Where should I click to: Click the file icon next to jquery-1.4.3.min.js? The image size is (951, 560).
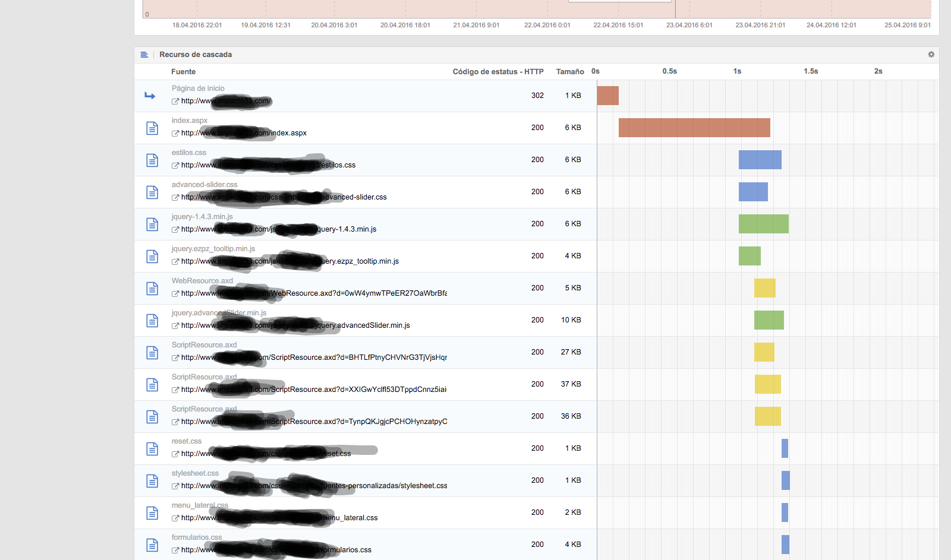click(x=152, y=224)
